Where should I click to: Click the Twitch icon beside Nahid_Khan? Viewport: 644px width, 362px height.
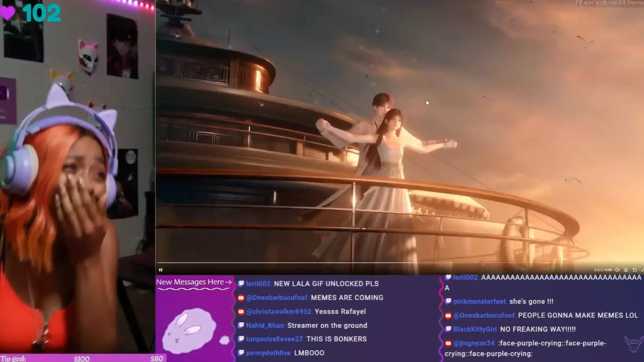[241, 325]
